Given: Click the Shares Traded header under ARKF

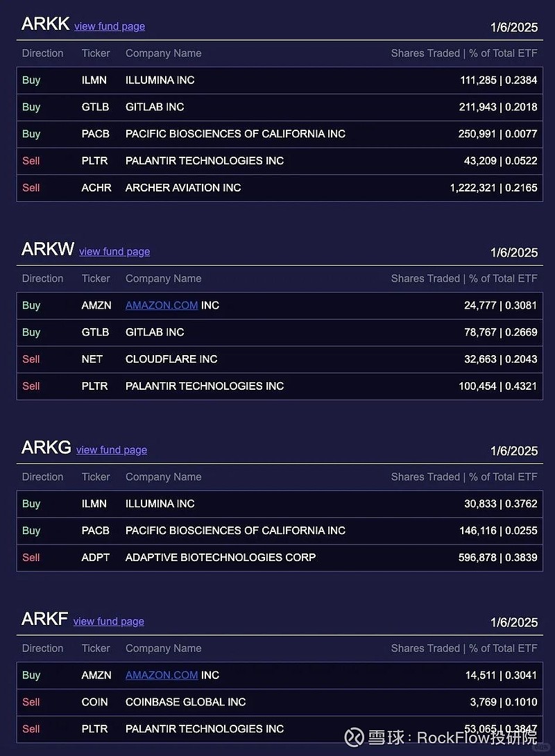Looking at the screenshot, I should point(425,648).
